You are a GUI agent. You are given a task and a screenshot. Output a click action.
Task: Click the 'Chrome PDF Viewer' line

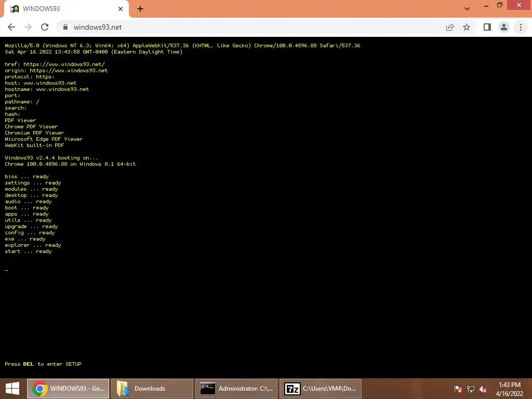pos(31,127)
